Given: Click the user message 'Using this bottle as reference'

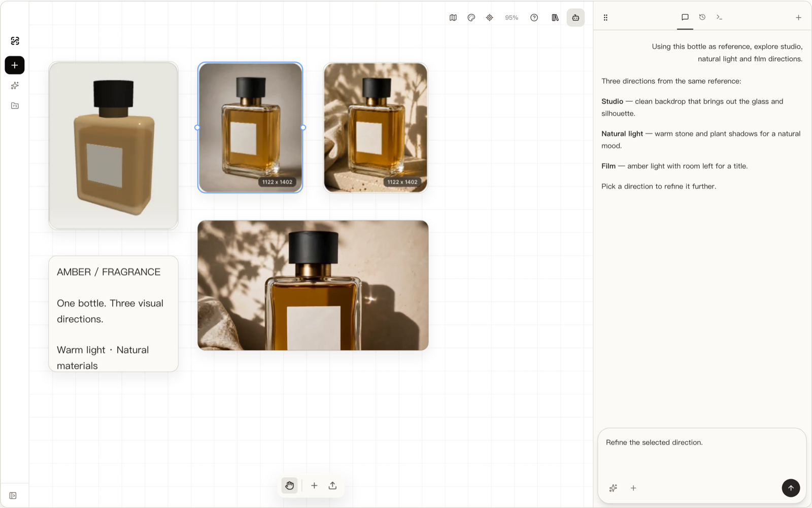Looking at the screenshot, I should coord(727,53).
